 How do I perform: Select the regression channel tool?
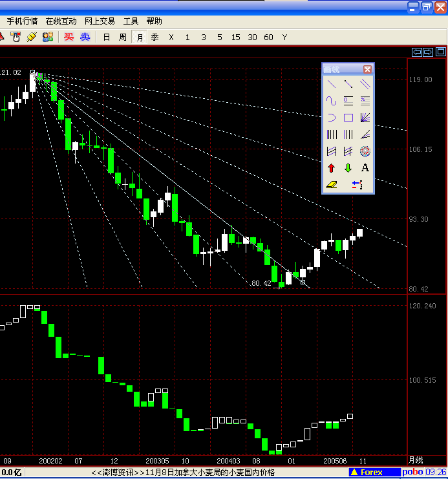(x=332, y=151)
